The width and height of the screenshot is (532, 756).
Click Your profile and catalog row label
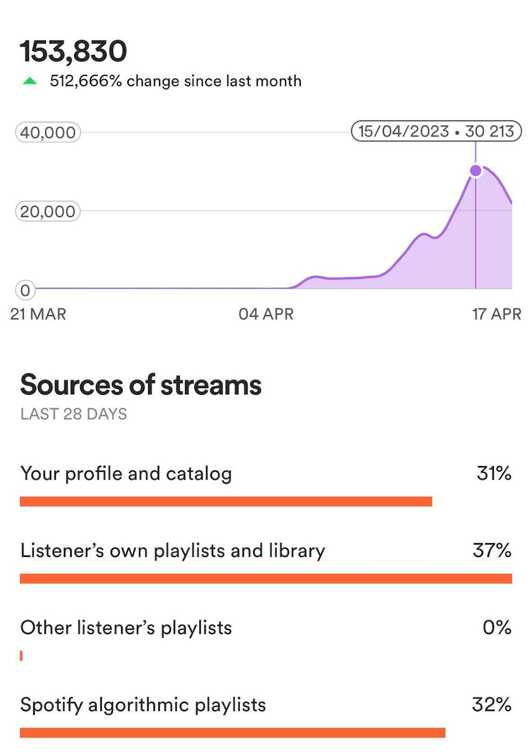126,474
